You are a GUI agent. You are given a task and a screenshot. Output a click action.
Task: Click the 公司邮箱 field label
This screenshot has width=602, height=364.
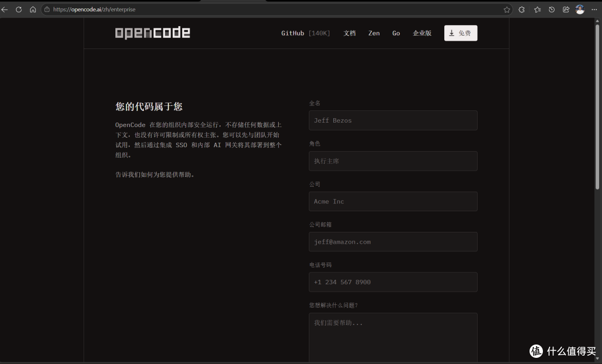click(x=320, y=225)
